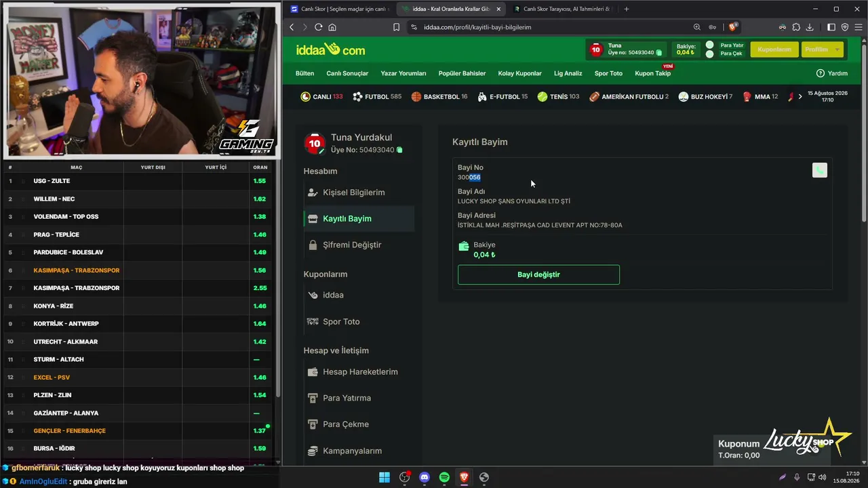This screenshot has height=488, width=868.
Task: Click the Kuponlarım header button
Action: click(774, 49)
